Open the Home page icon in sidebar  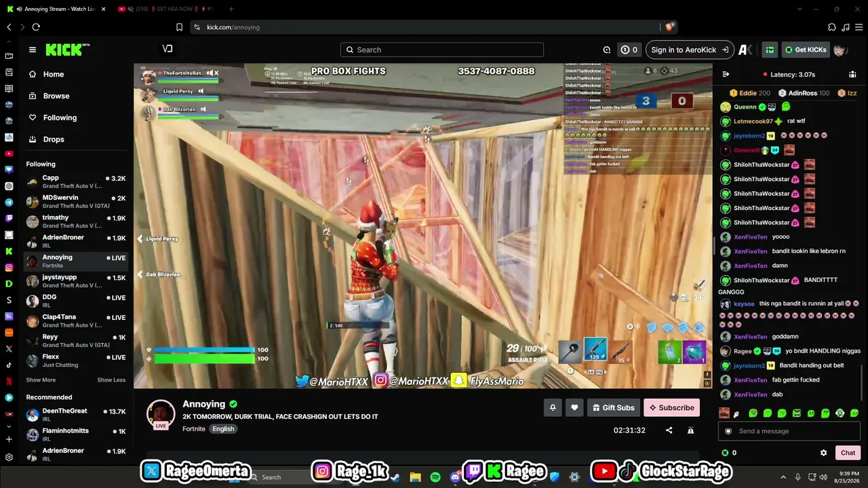33,74
